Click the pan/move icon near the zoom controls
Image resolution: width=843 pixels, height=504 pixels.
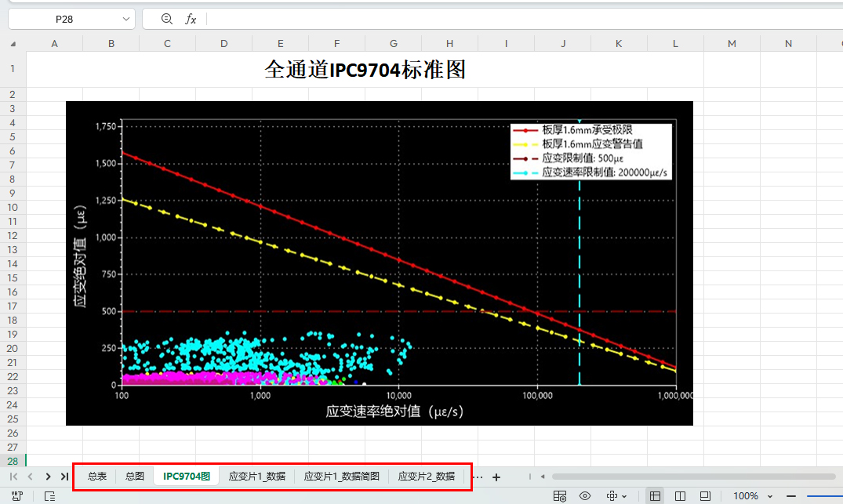[x=612, y=495]
